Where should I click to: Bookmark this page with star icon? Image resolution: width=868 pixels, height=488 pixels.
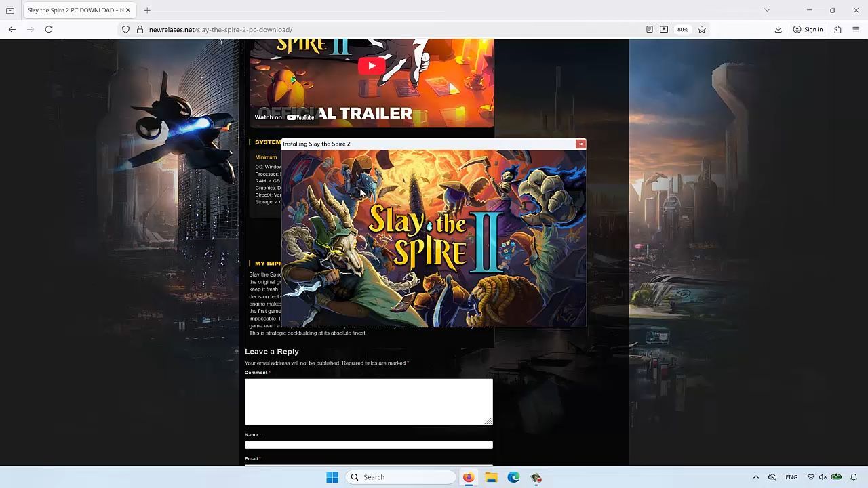(x=702, y=29)
